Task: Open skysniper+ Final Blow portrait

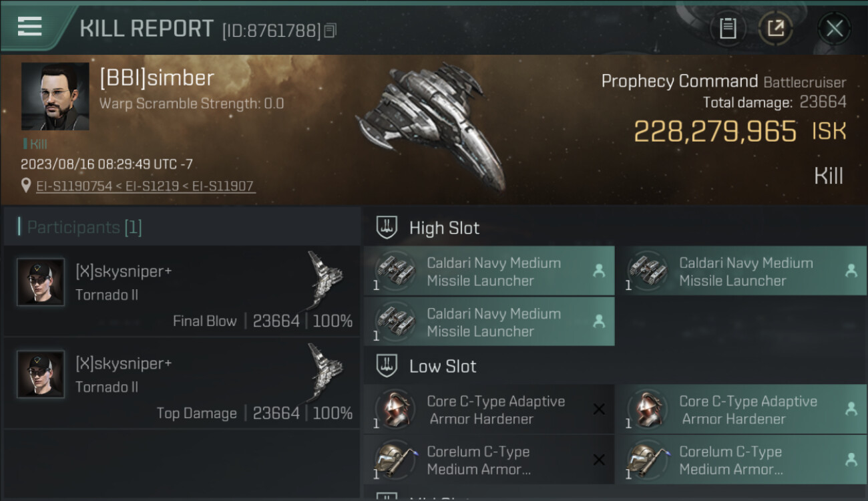Action: tap(41, 283)
